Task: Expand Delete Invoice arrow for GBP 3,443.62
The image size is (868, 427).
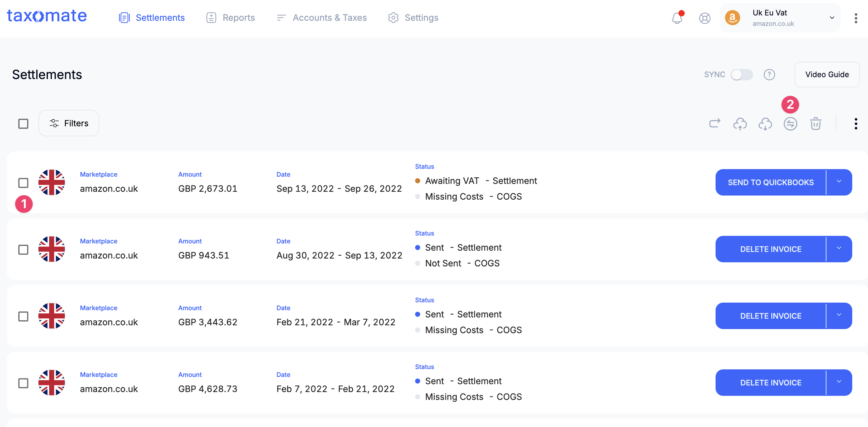Action: (x=839, y=316)
